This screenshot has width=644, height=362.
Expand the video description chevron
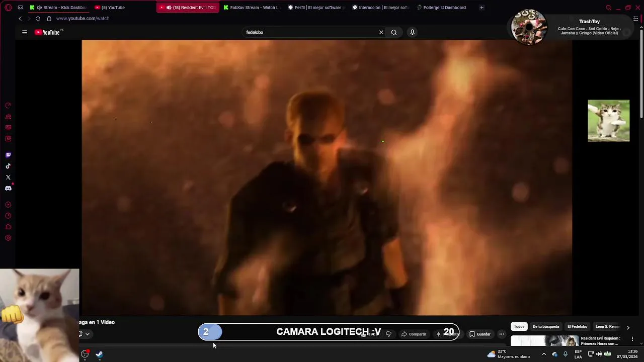[x=87, y=334]
